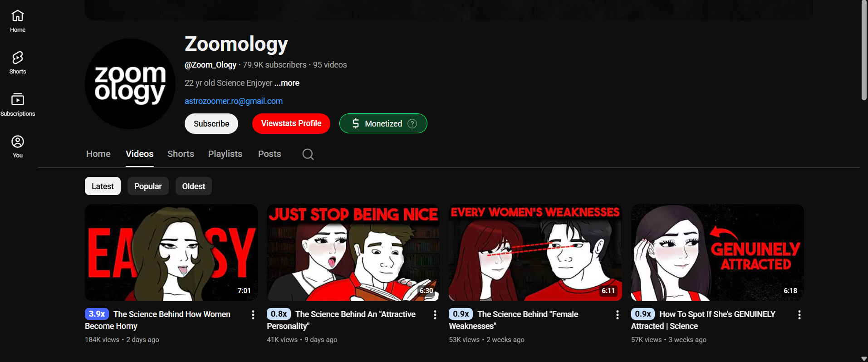Open options menu for "Female Weaknesses" video
Viewport: 868px width, 362px height.
pos(617,315)
